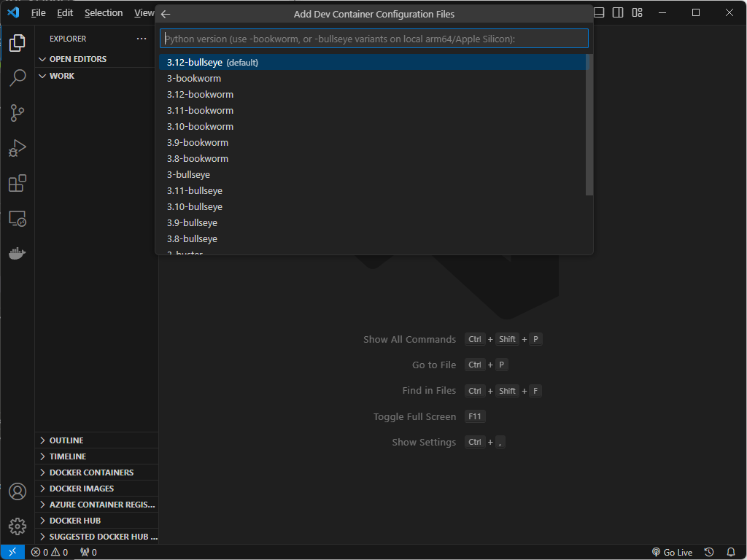Collapse the WORK folder section
The image size is (747, 560).
tap(97, 76)
